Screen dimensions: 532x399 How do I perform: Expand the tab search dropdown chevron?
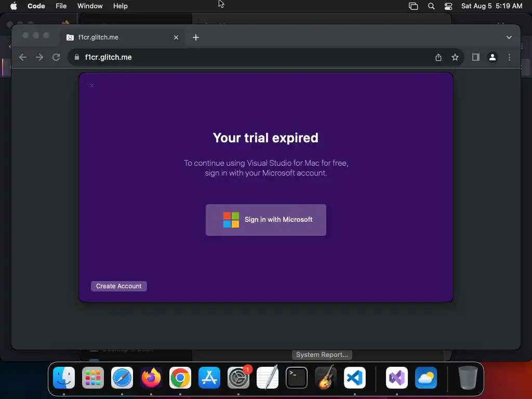coord(509,37)
